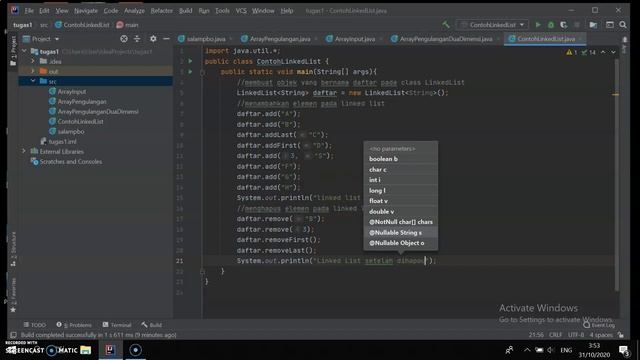Image resolution: width=640 pixels, height=360 pixels.
Task: Select ArrayInput in project tree
Action: coord(72,91)
